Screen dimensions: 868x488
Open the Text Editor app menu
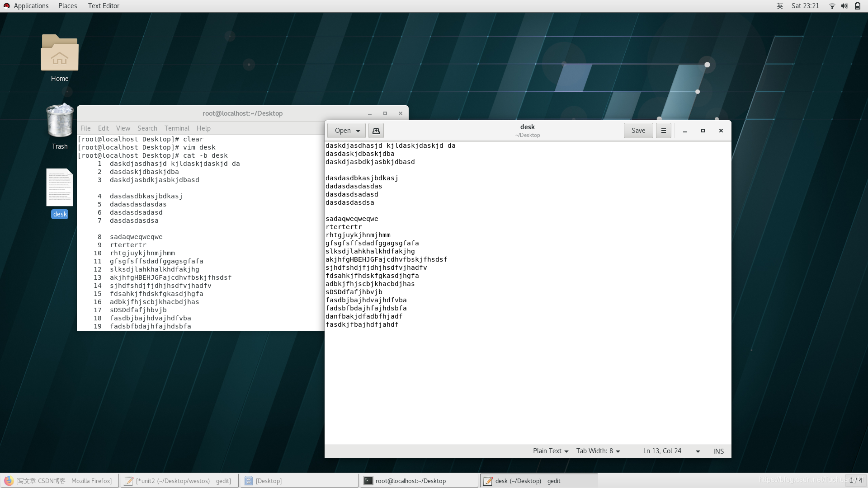pos(104,6)
